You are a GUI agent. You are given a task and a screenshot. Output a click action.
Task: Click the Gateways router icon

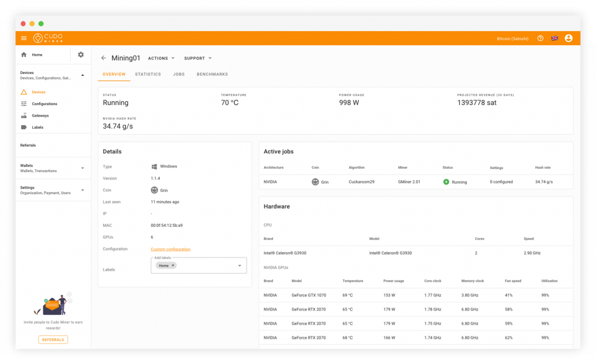coord(24,115)
